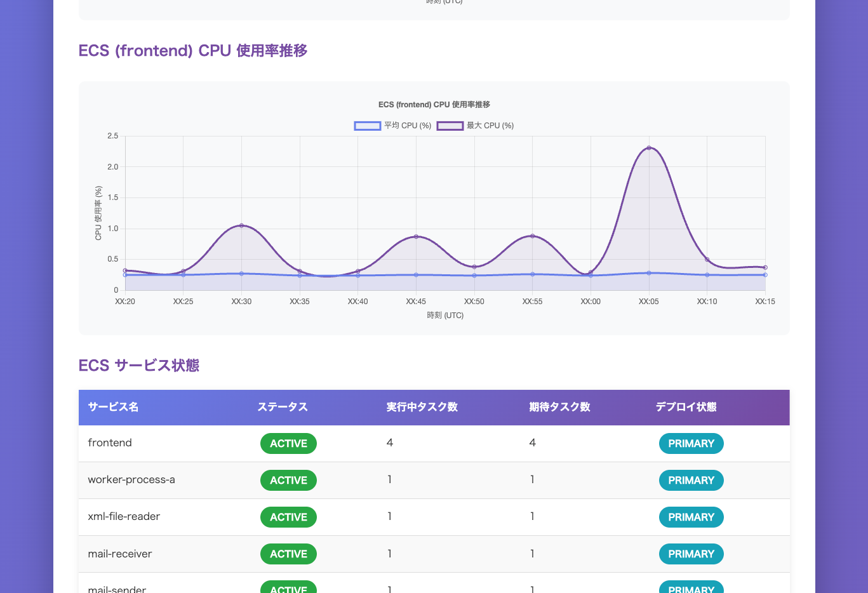Click the PRIMARY badge for xml-file-reader
The width and height of the screenshot is (868, 593).
click(691, 517)
